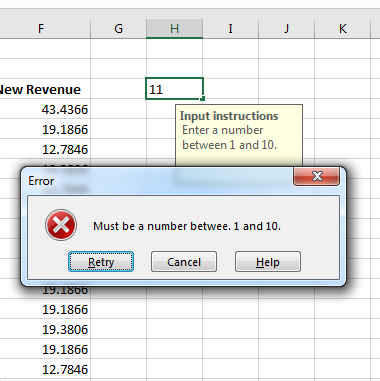380x381 pixels.
Task: Open Help from the Error dialog
Action: (x=268, y=262)
